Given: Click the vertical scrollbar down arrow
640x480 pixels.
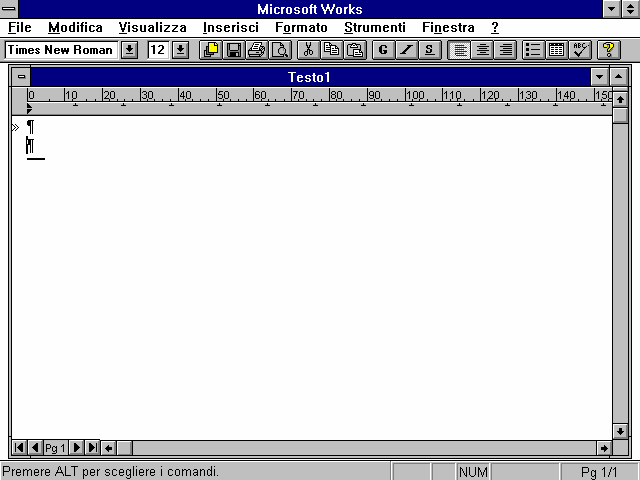Looking at the screenshot, I should (x=620, y=431).
